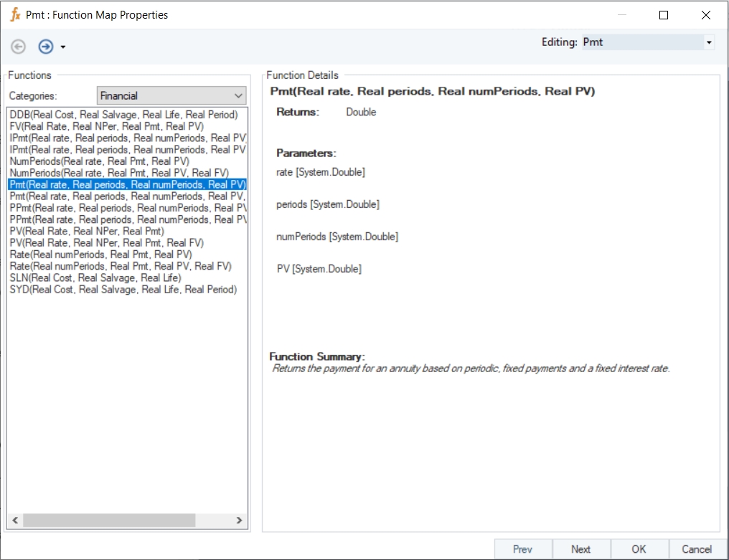Click the list's left scroll arrow
Viewport: 729px width, 560px height.
point(15,520)
